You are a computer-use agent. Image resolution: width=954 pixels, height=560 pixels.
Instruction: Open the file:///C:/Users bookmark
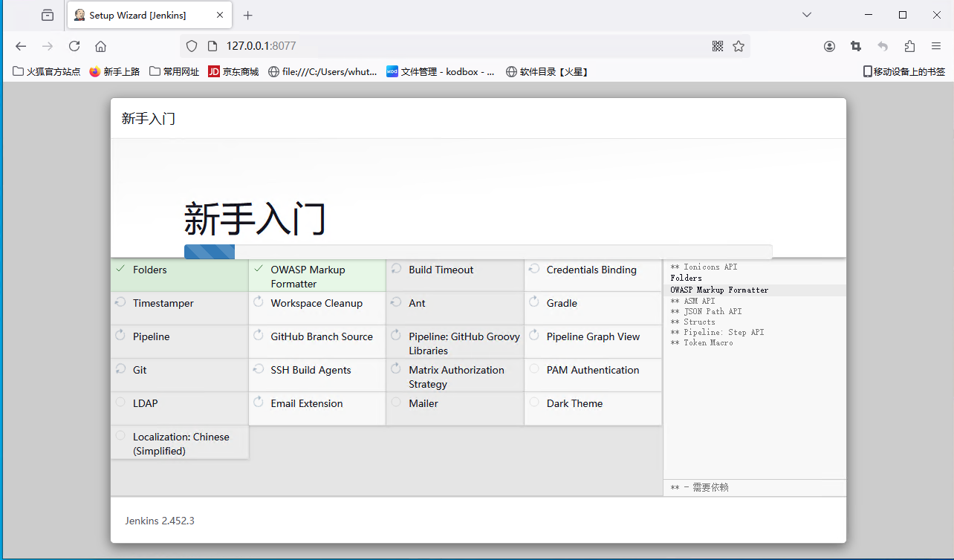pyautogui.click(x=322, y=72)
